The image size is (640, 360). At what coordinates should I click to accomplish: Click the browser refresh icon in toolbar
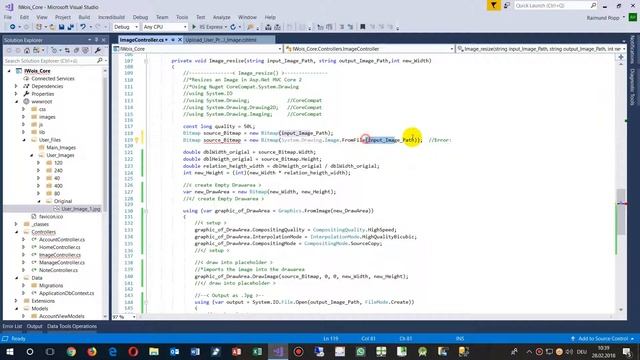(x=233, y=27)
